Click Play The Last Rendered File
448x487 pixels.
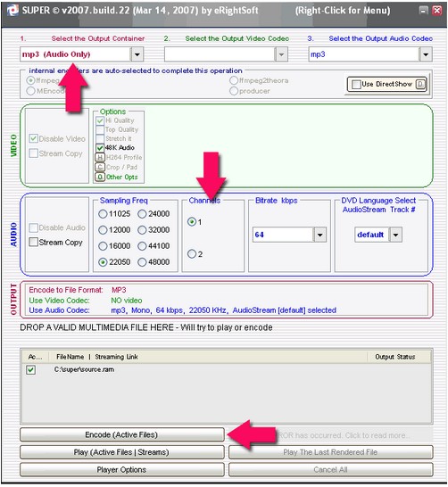(x=330, y=452)
